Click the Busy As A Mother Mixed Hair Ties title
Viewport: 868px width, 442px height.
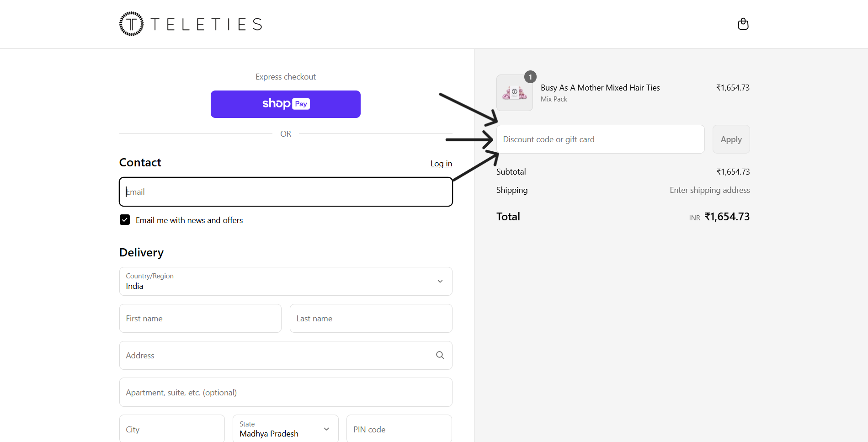click(600, 88)
